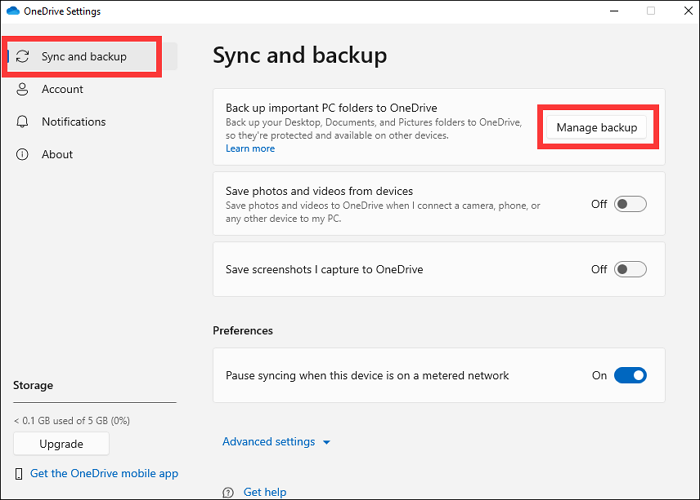Click the sync arrows icon in sidebar

(x=22, y=56)
